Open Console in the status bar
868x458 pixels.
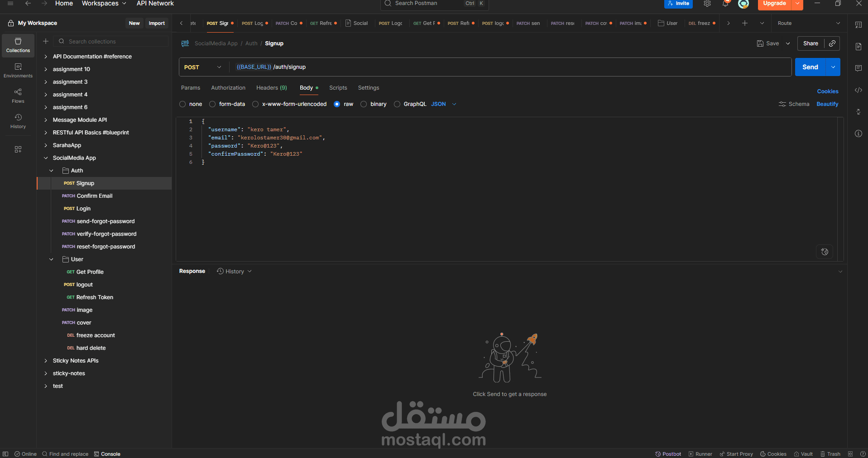(x=107, y=454)
